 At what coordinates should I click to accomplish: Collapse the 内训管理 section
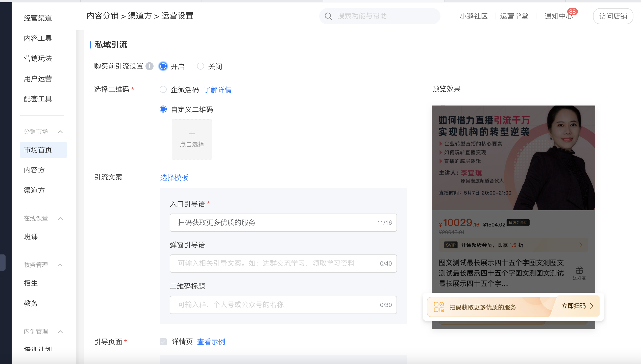pyautogui.click(x=60, y=332)
